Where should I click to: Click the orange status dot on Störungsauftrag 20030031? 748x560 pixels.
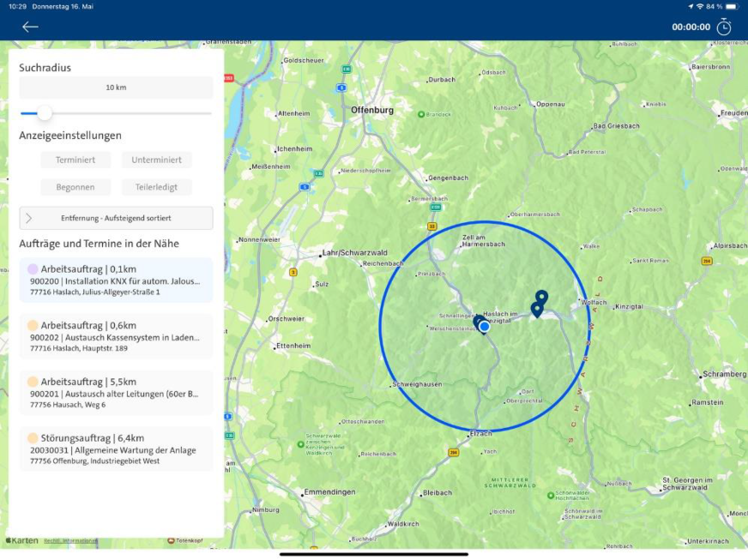pyautogui.click(x=32, y=437)
